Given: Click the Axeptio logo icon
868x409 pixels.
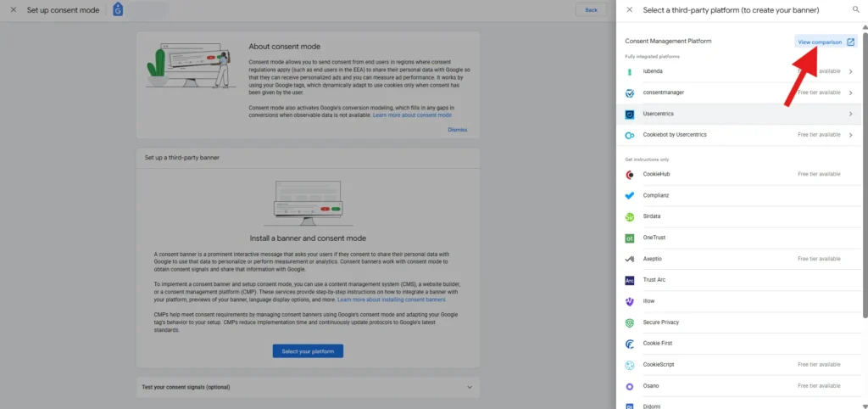Looking at the screenshot, I should pos(630,260).
